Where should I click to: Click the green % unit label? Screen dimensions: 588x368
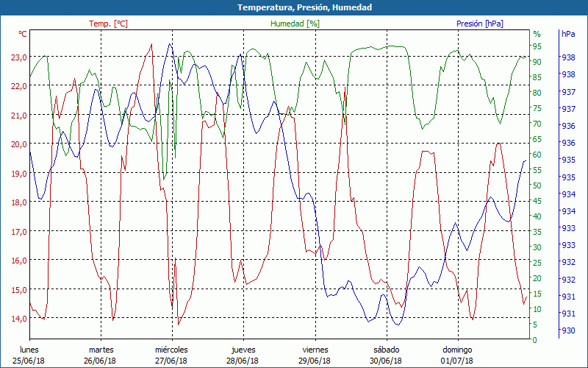coord(537,34)
